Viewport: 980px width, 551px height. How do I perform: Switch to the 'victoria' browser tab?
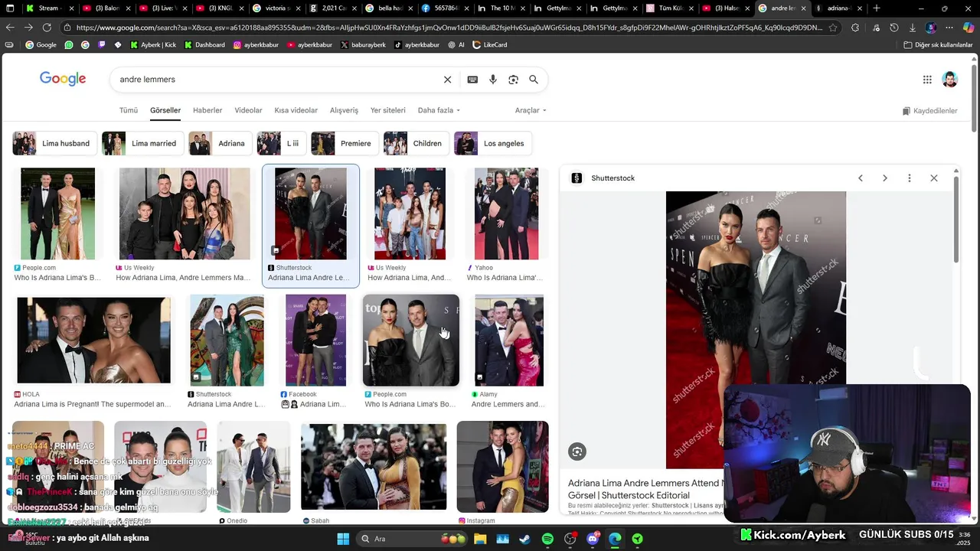tap(276, 8)
